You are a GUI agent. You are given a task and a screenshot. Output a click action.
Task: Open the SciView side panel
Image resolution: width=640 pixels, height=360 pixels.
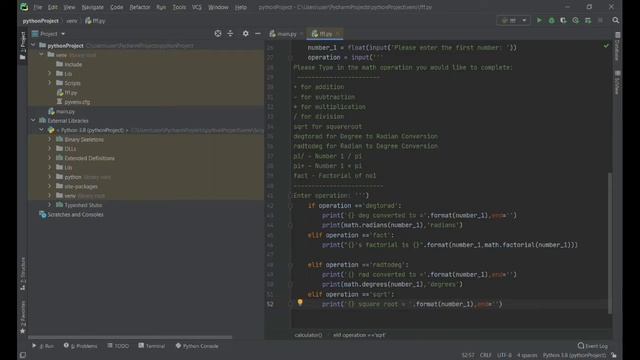tap(618, 82)
